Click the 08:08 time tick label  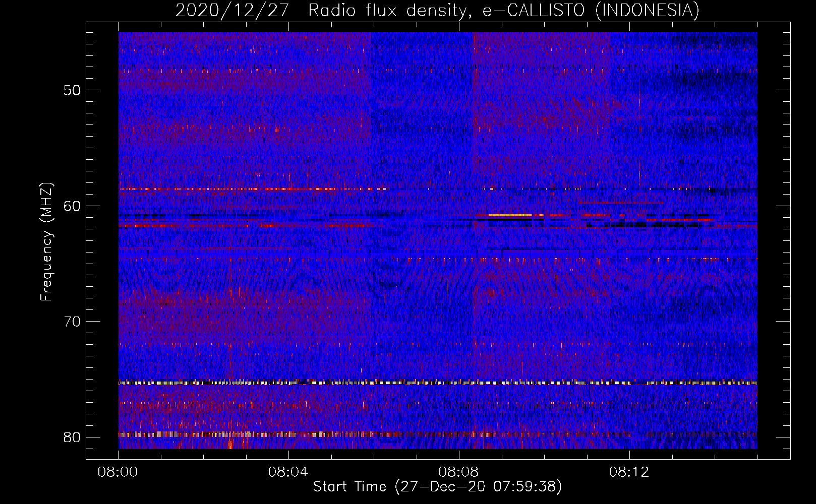(x=459, y=472)
